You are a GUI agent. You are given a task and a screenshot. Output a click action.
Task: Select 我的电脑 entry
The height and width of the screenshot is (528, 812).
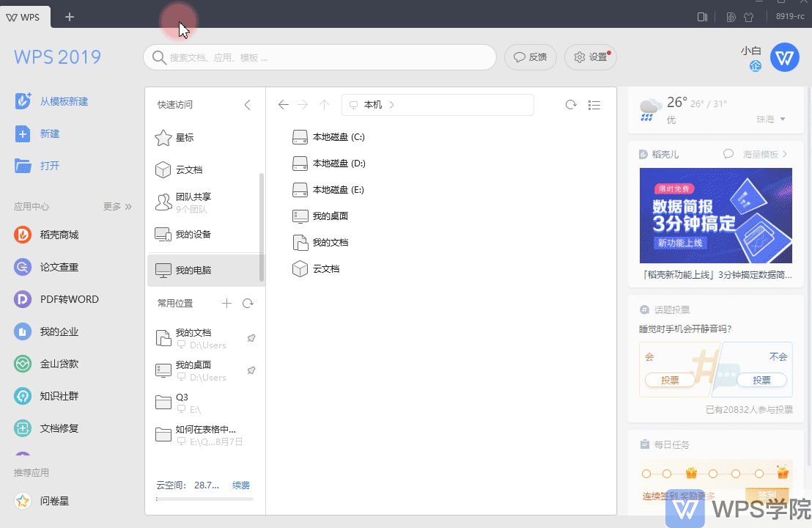click(205, 270)
